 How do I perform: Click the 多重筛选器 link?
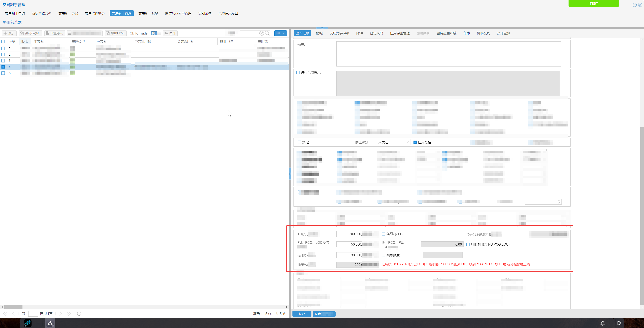[x=12, y=22]
